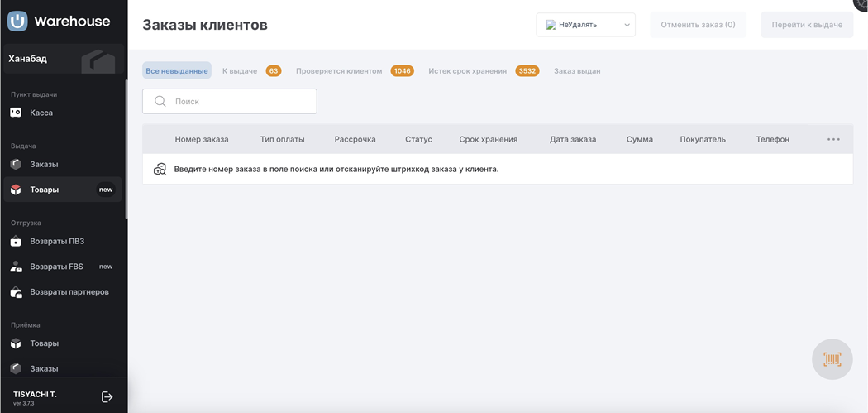Click the Возвраты партнеров icon
868x413 pixels.
click(16, 291)
